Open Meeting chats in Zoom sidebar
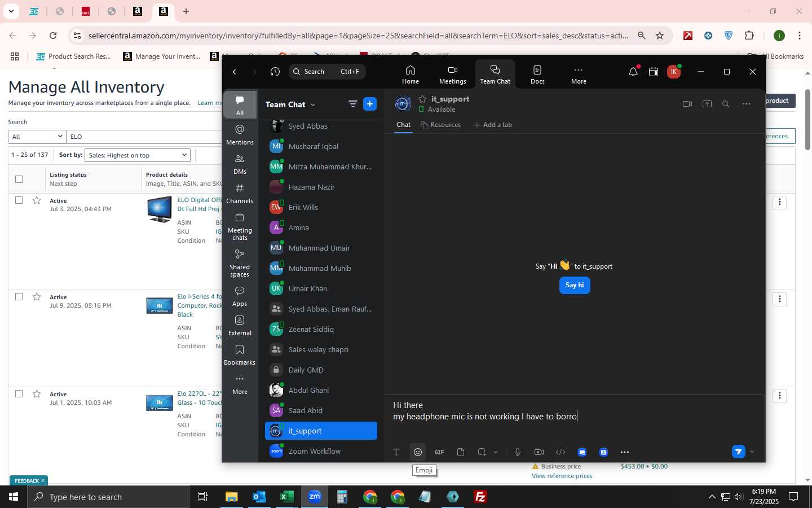 coord(240,226)
